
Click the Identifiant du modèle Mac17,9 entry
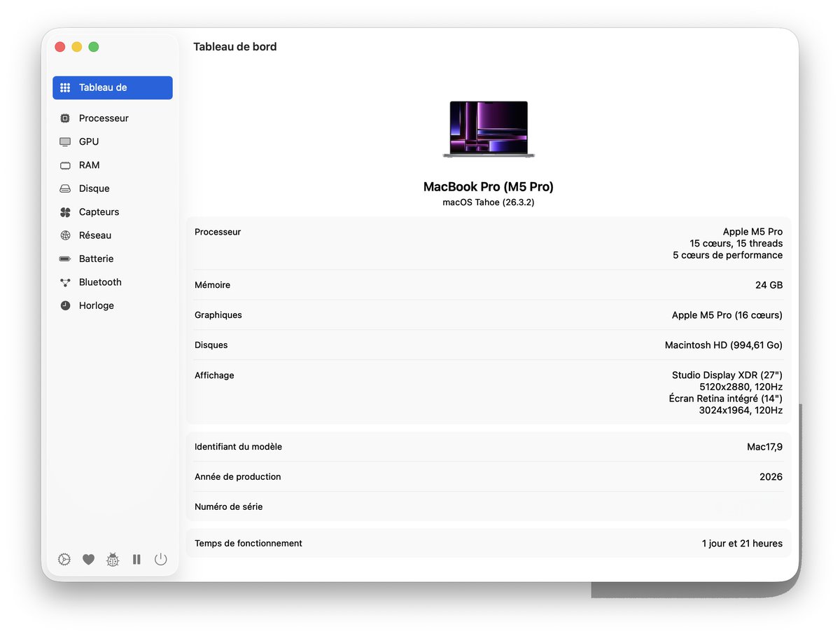pos(488,446)
